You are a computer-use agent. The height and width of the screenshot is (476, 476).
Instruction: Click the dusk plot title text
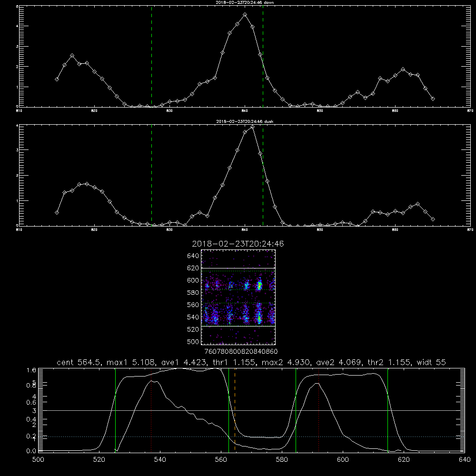[245, 121]
